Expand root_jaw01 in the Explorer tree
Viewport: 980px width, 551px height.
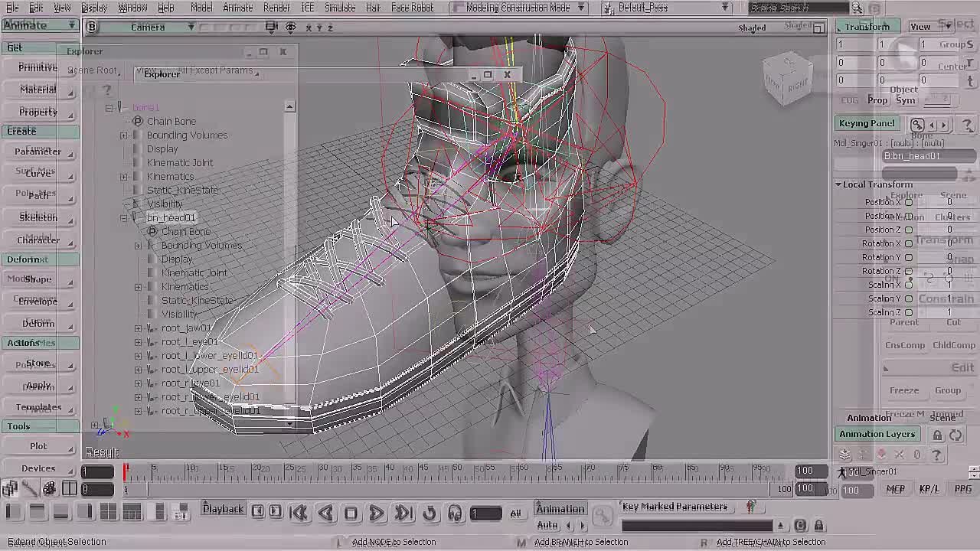point(138,328)
